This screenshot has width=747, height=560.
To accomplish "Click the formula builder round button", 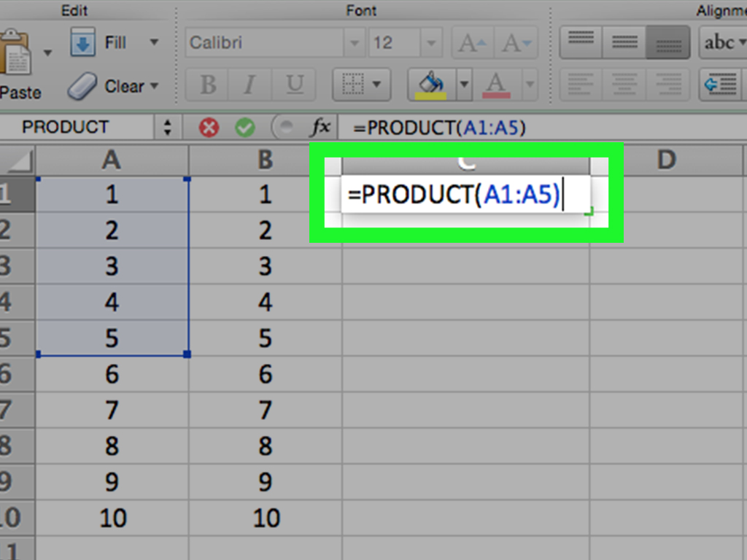I will 285,127.
